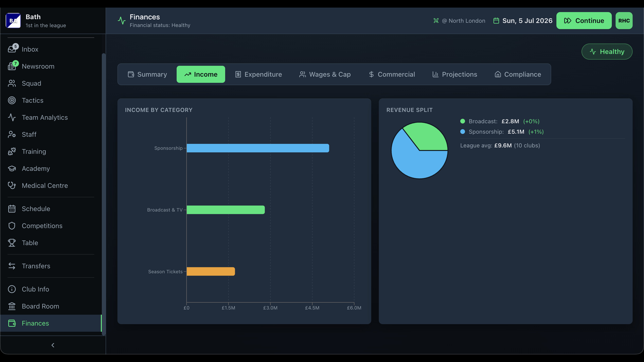Open the Table trophy icon
This screenshot has width=644, height=362.
(x=12, y=243)
